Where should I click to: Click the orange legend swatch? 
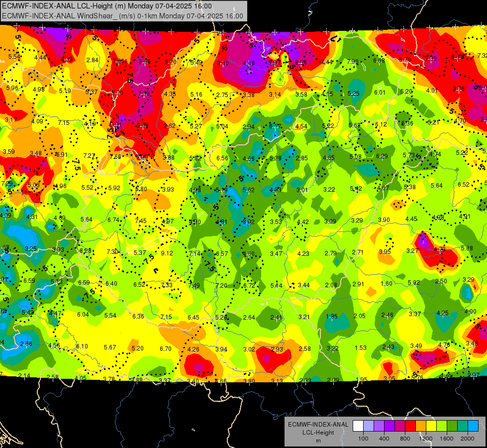click(x=421, y=426)
